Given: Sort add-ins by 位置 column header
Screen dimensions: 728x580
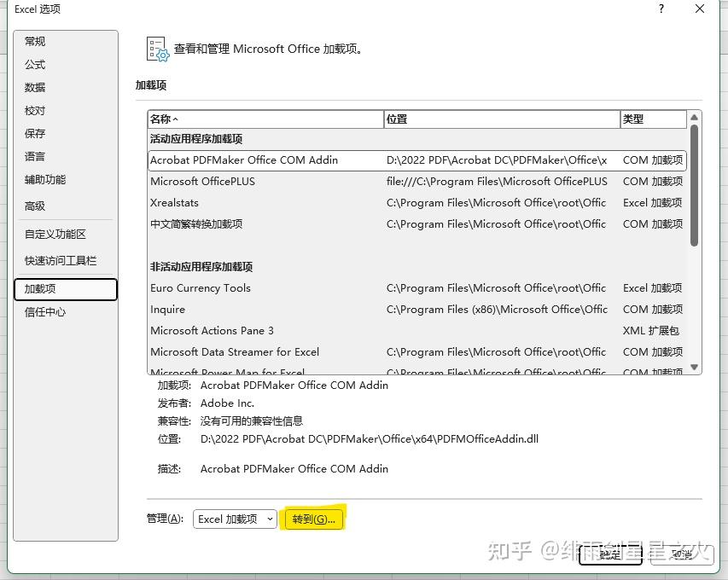Looking at the screenshot, I should coord(502,119).
